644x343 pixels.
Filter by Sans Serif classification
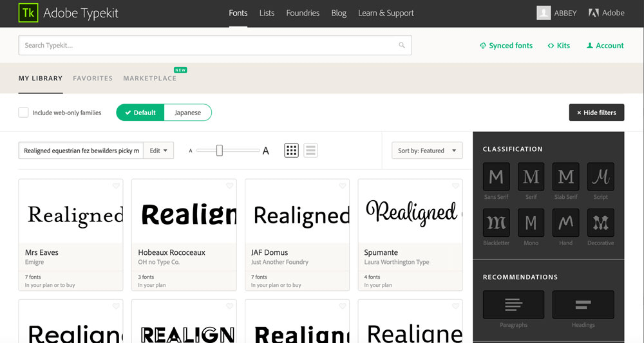496,176
